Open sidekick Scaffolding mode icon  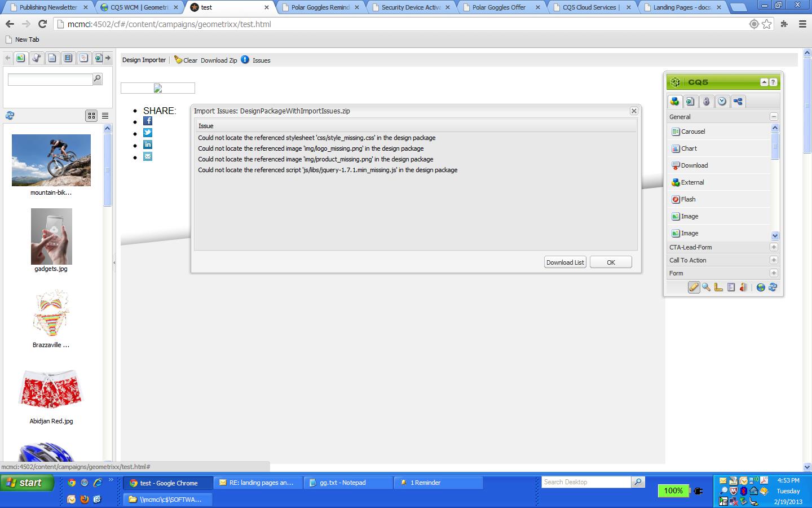point(731,287)
